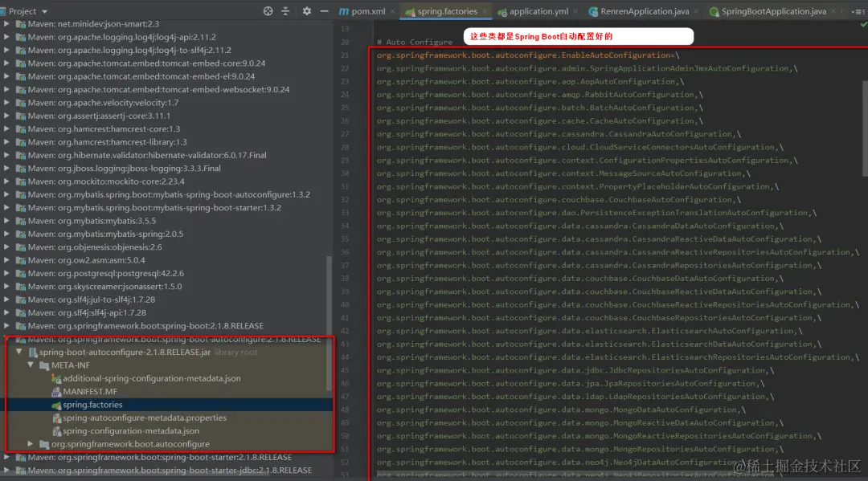Image resolution: width=868 pixels, height=481 pixels.
Task: Select Maven: org.mybatis:mybatis-spring:2.0.5 entry
Action: [105, 234]
